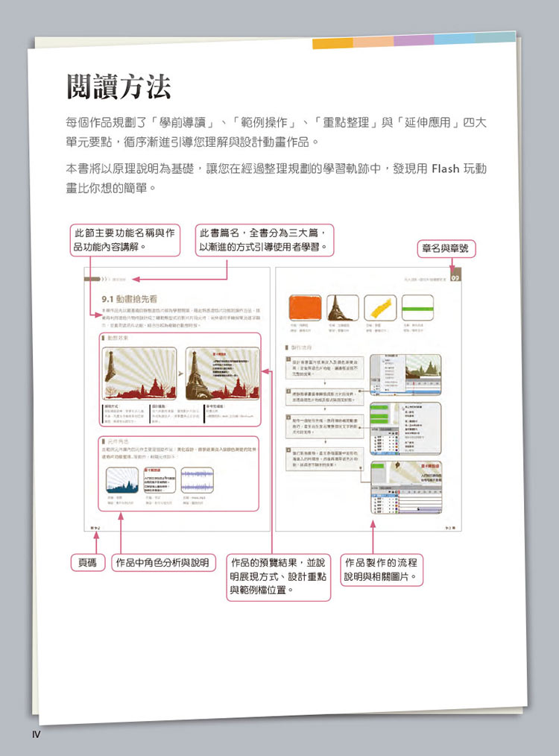
Task: Click the callout 作品製作的流程說明與相關圖片
Action: coord(381,570)
